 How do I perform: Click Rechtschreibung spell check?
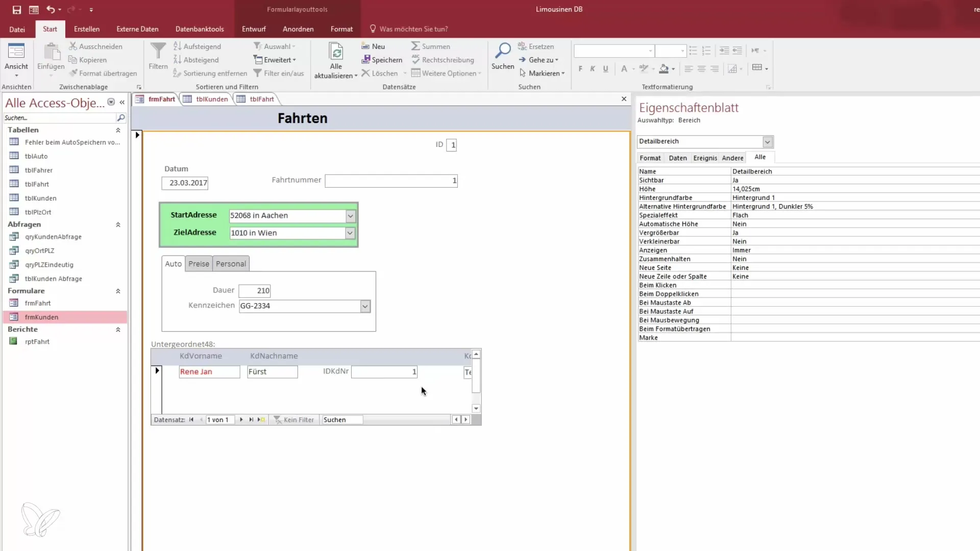click(x=443, y=60)
